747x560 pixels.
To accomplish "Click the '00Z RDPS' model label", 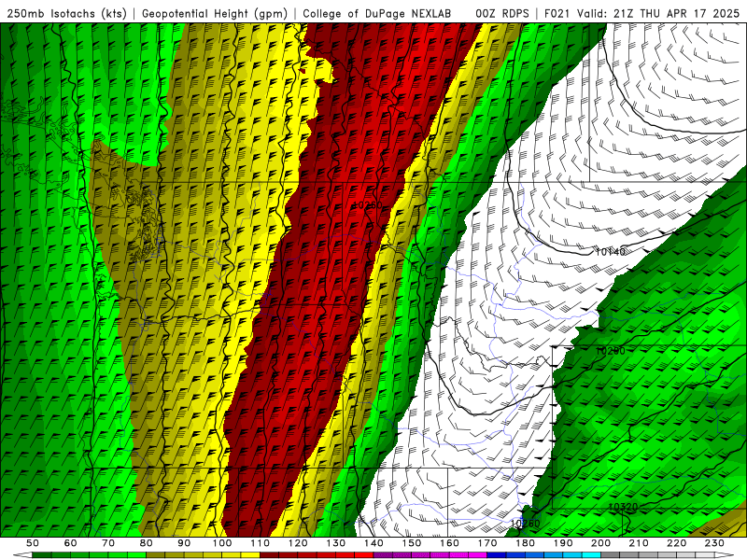I will [502, 14].
